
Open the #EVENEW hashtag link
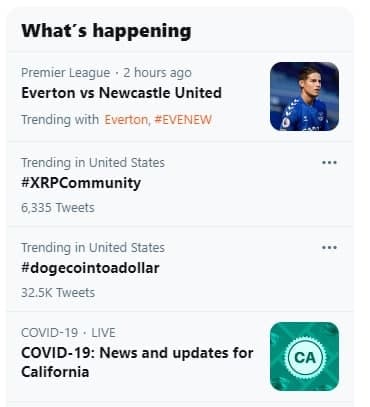click(x=183, y=120)
